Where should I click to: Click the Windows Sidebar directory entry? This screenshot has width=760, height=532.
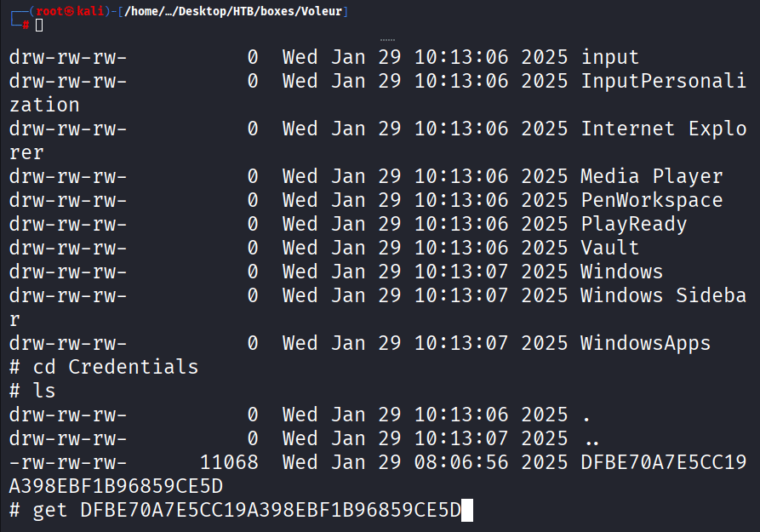(x=663, y=296)
